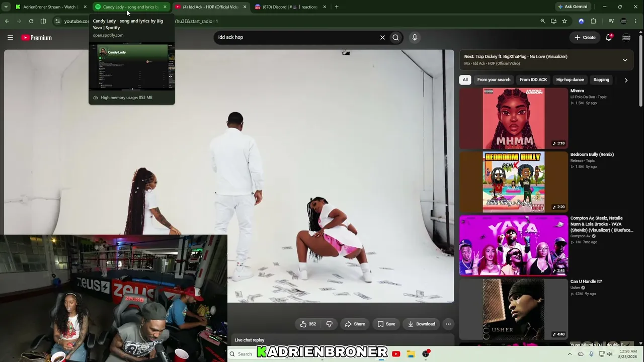
Task: Dislike the video with thumbs down
Action: pos(329,324)
